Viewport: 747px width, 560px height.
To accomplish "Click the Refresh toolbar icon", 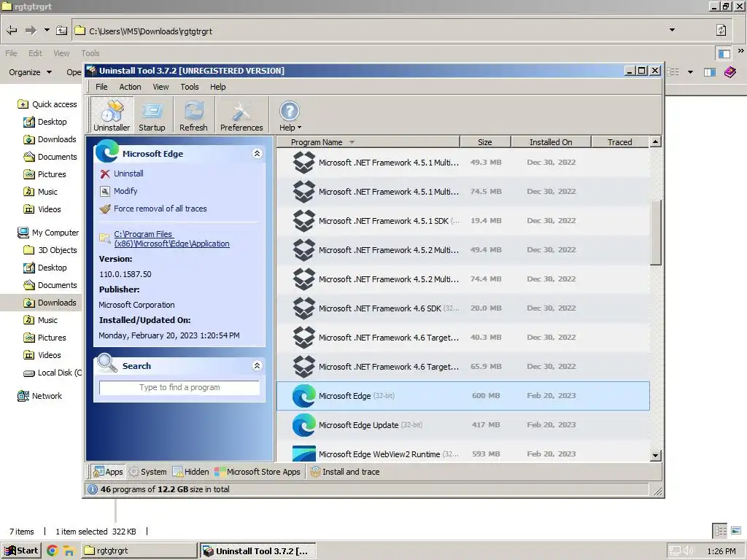I will [193, 114].
